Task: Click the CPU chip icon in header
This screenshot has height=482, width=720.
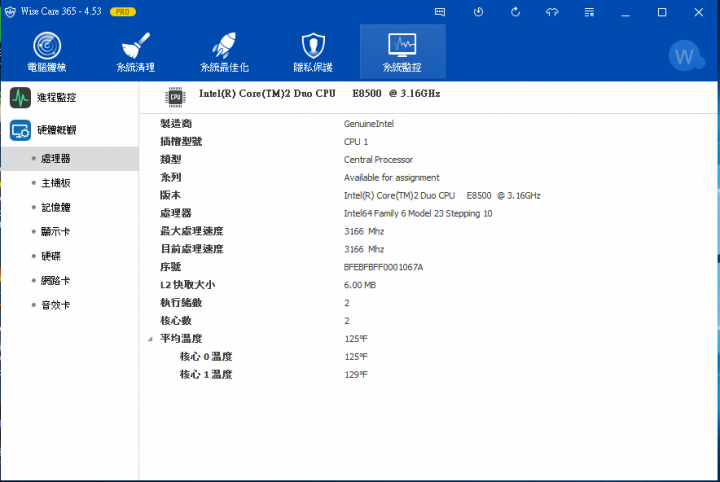Action: pos(175,97)
